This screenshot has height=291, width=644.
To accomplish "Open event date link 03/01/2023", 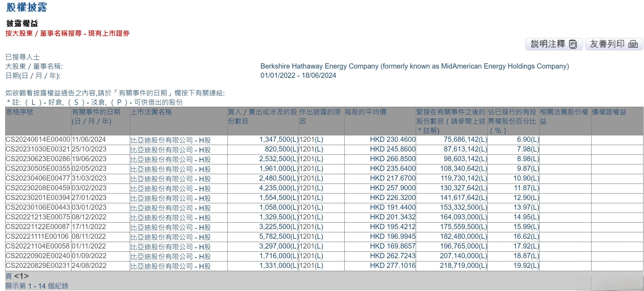I will [x=89, y=207].
